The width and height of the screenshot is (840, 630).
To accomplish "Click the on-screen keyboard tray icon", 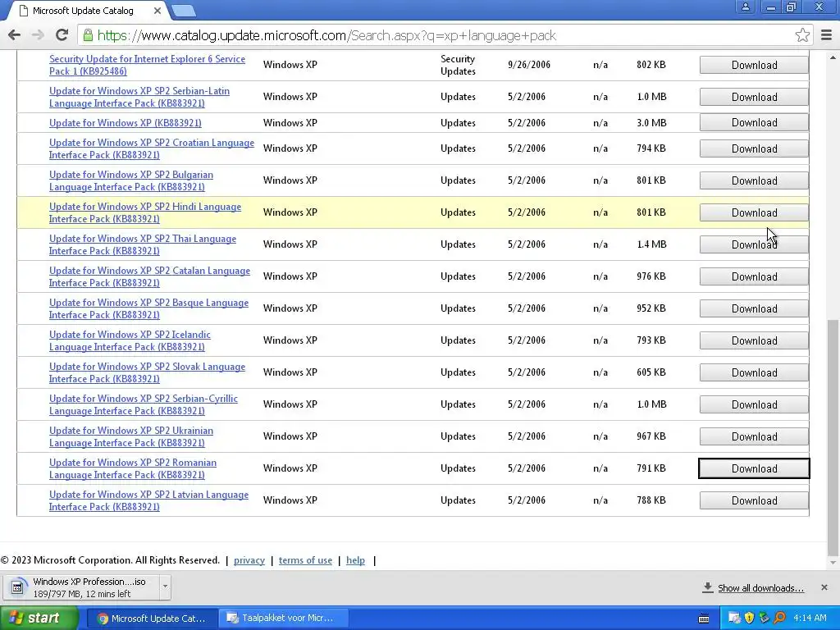I will (704, 619).
